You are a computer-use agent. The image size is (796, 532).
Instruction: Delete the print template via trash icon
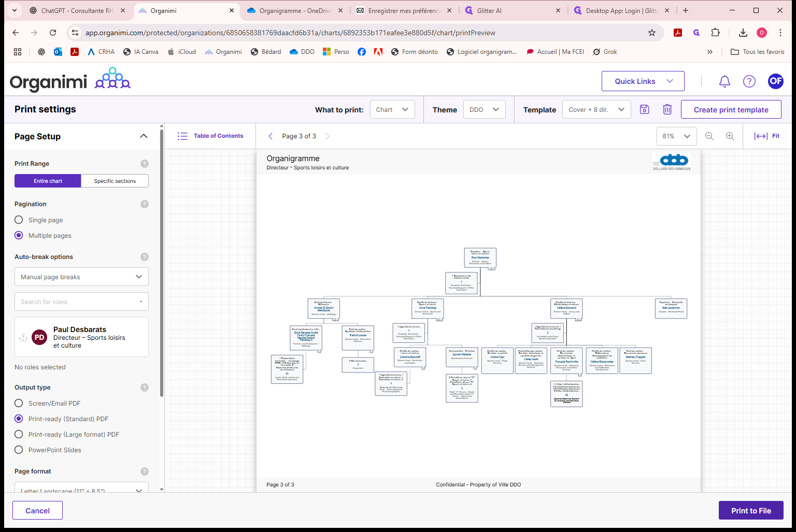[667, 109]
